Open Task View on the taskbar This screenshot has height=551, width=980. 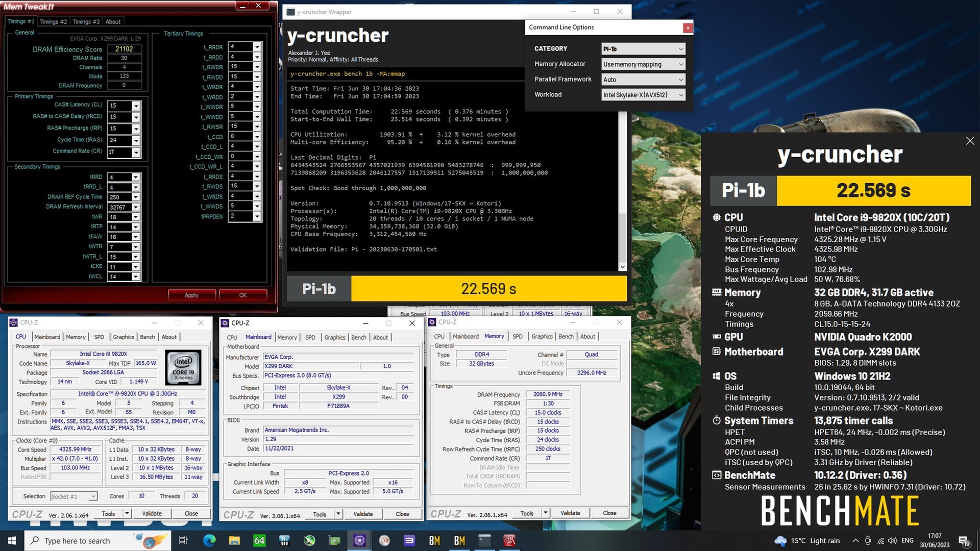click(183, 540)
